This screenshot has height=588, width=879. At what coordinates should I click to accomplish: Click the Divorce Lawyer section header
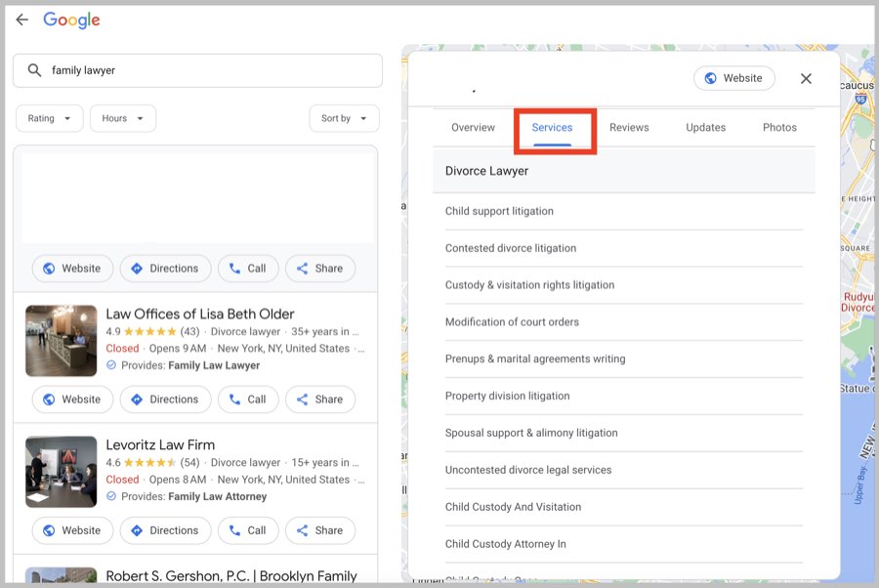[x=624, y=171]
